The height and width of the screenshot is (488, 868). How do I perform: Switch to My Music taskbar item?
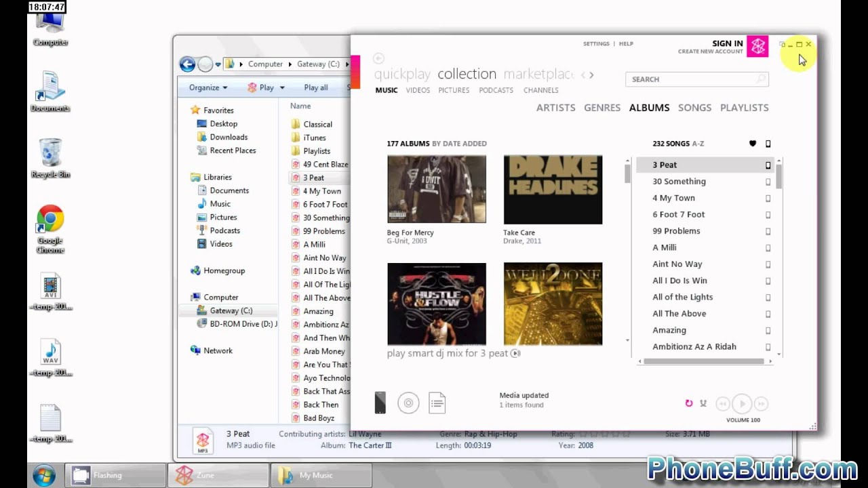coord(321,475)
